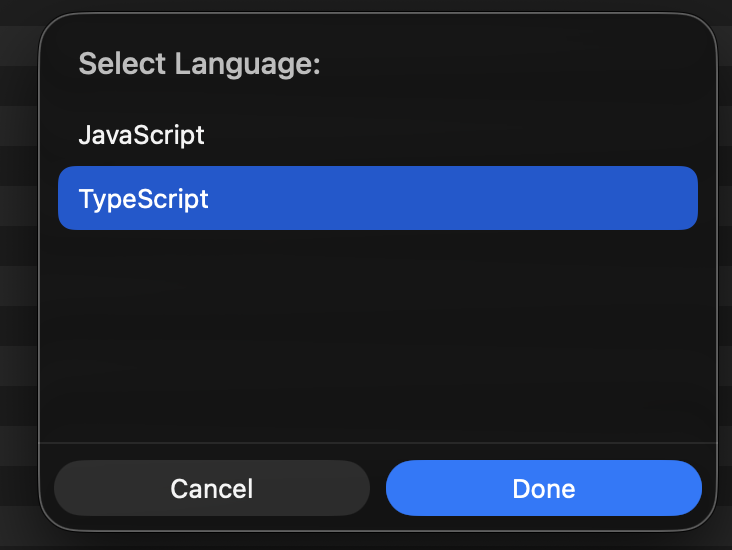
Task: Select JavaScript from the language list
Action: (378, 135)
